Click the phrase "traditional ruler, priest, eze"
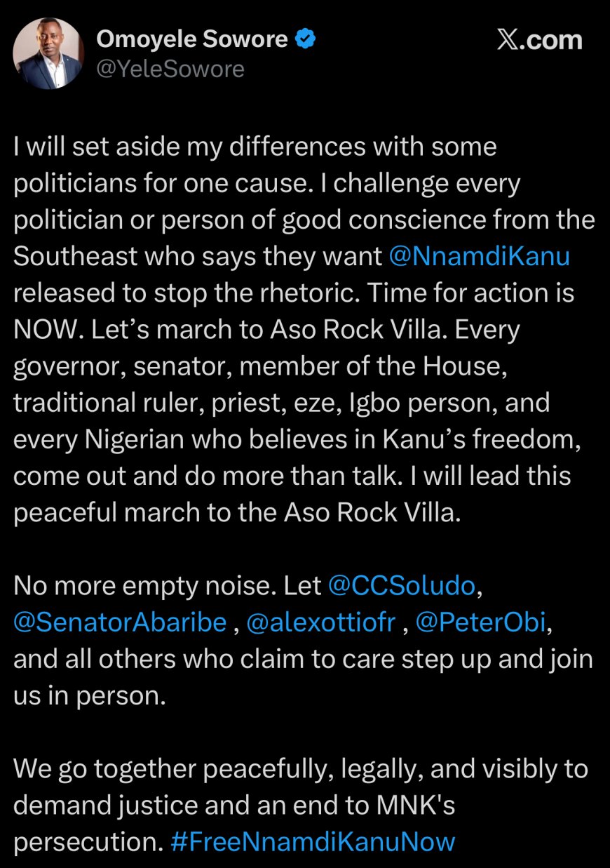 pyautogui.click(x=181, y=402)
